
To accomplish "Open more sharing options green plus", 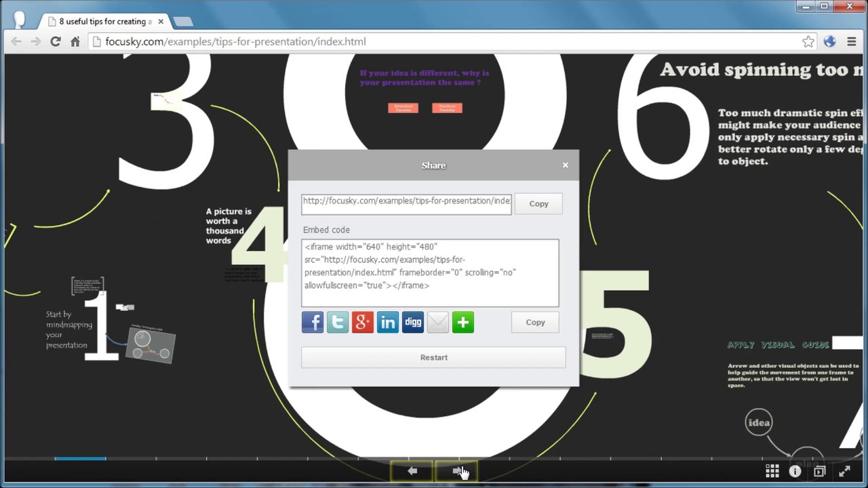I will pyautogui.click(x=463, y=322).
